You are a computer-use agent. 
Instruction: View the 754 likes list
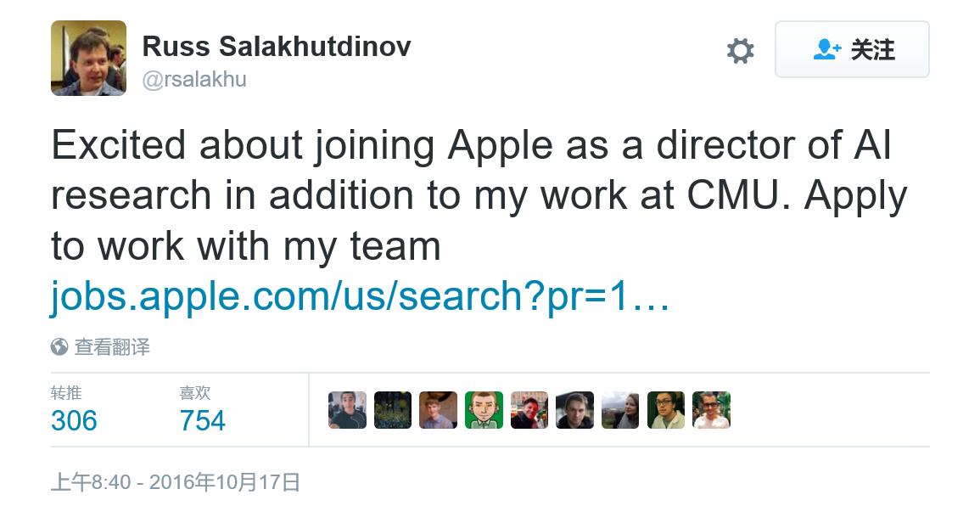[202, 420]
